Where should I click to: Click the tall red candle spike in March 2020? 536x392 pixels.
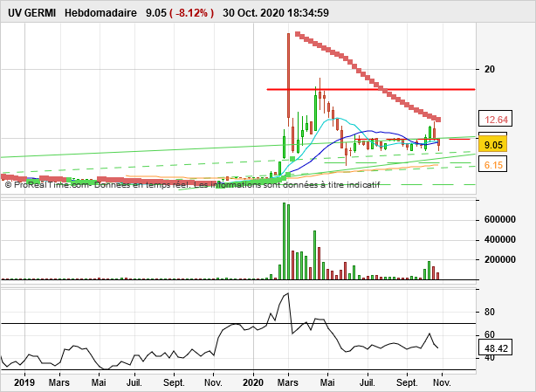click(288, 75)
